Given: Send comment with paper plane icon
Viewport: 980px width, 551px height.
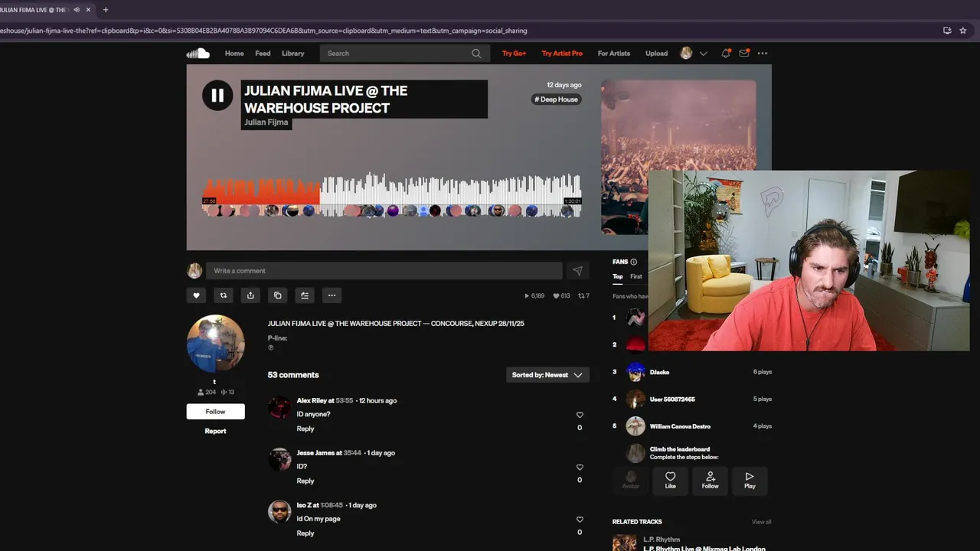Looking at the screenshot, I should coord(577,271).
